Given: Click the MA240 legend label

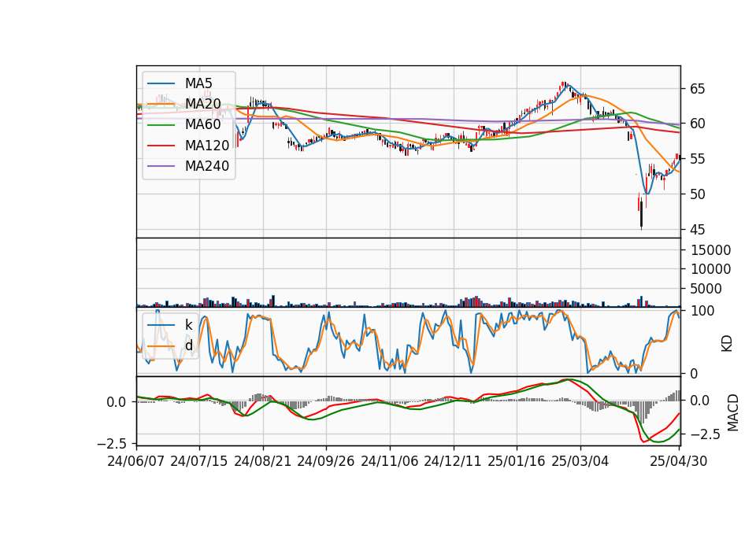Looking at the screenshot, I should 207,166.
